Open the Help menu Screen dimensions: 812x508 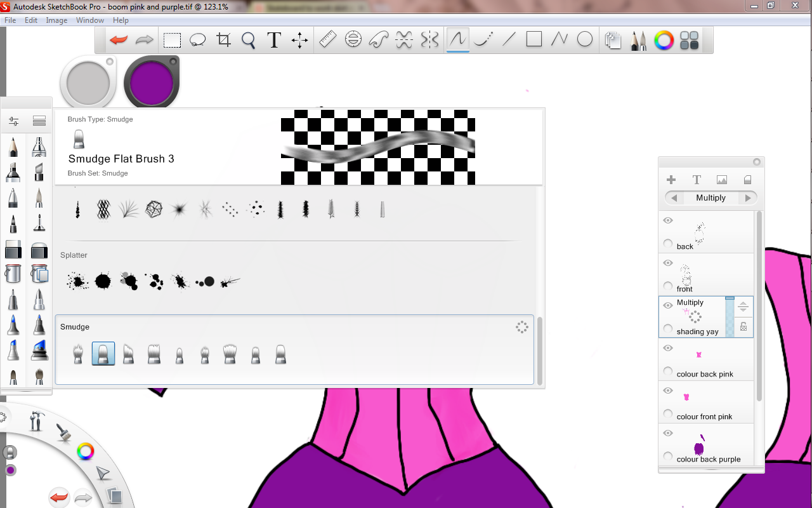pyautogui.click(x=121, y=20)
